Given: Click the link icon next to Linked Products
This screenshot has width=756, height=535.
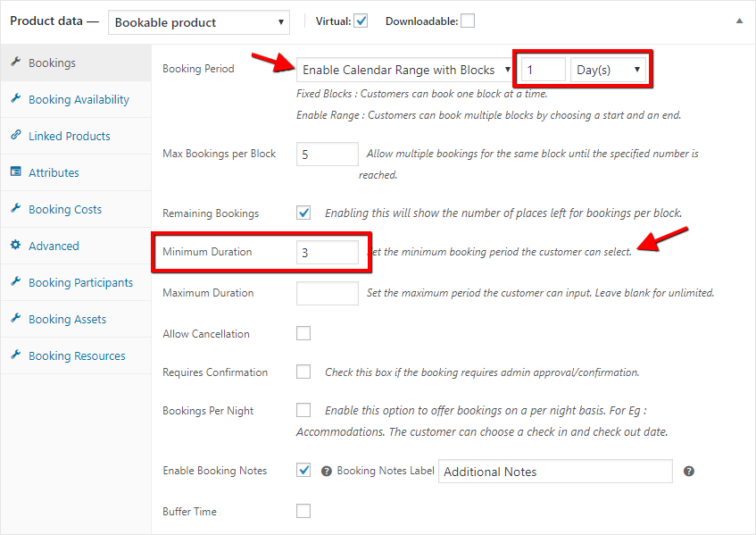Looking at the screenshot, I should click(x=16, y=135).
